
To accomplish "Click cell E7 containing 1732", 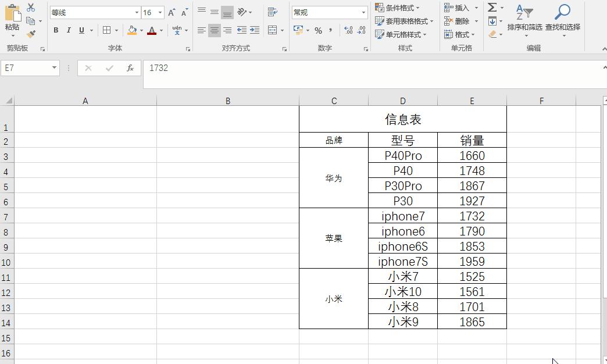I will [x=472, y=216].
